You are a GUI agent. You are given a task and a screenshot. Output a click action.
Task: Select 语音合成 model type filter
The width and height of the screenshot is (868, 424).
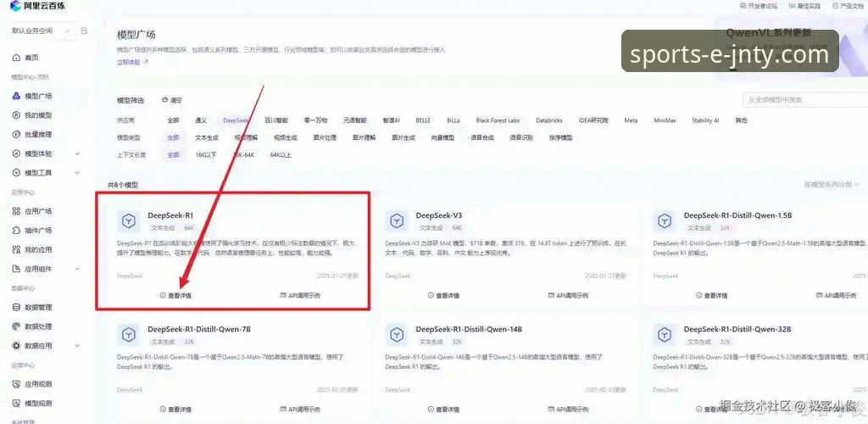pos(482,138)
